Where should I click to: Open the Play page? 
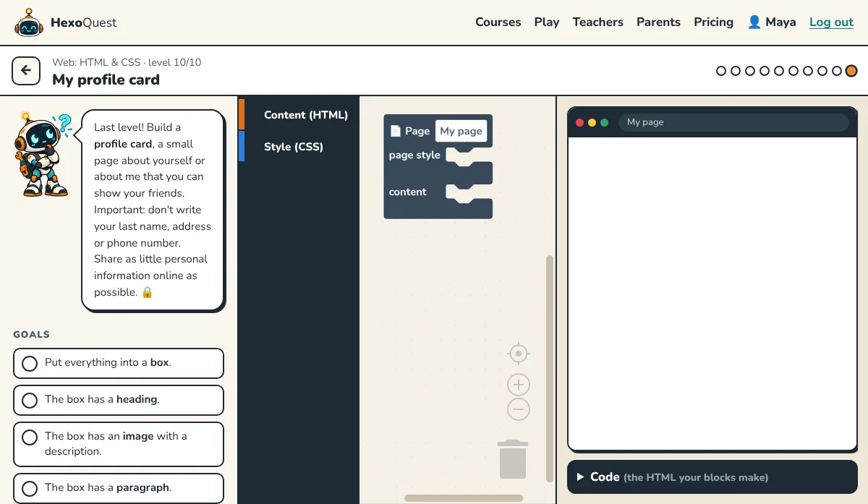547,22
